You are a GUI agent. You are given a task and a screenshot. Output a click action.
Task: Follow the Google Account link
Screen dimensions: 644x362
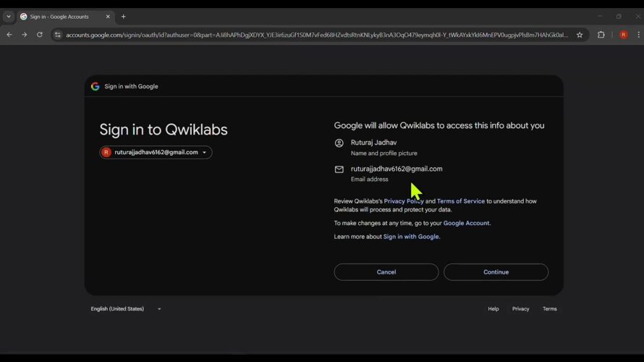pos(466,223)
